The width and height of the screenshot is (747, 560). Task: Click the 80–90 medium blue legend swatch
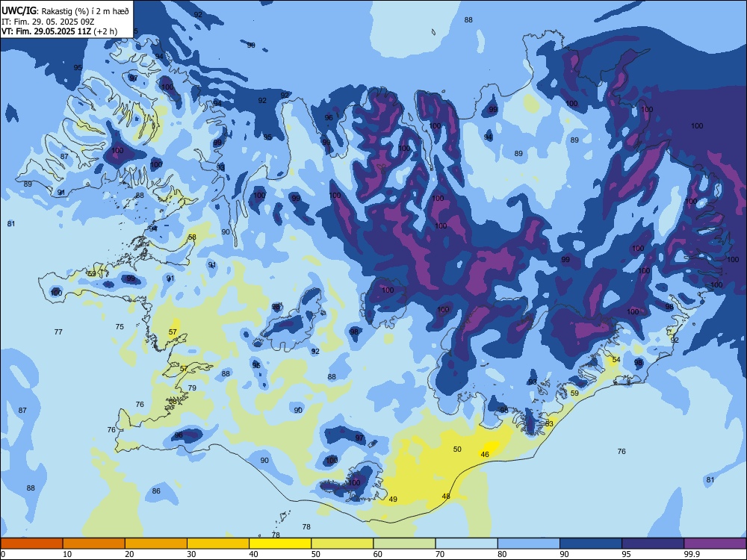click(x=529, y=544)
